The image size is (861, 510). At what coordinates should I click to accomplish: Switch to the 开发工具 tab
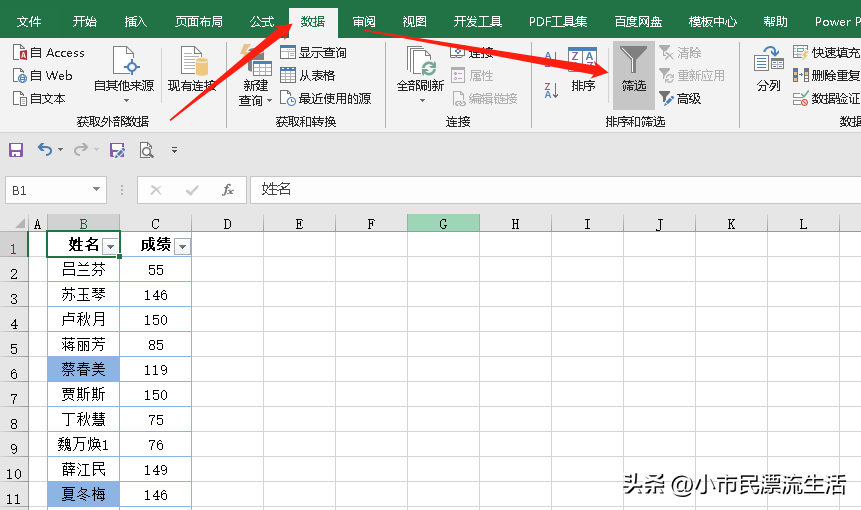(478, 22)
